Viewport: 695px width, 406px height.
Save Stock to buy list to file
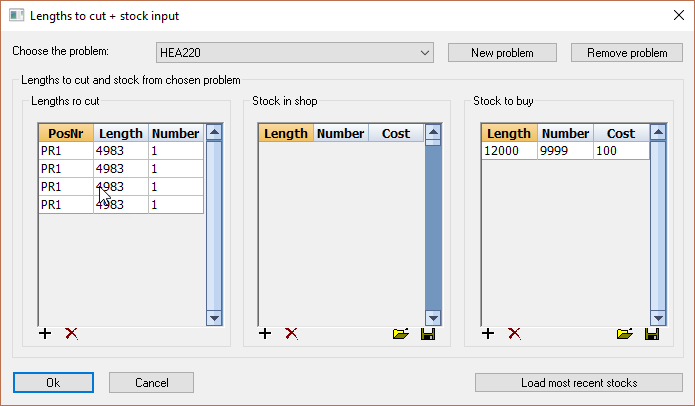click(652, 334)
